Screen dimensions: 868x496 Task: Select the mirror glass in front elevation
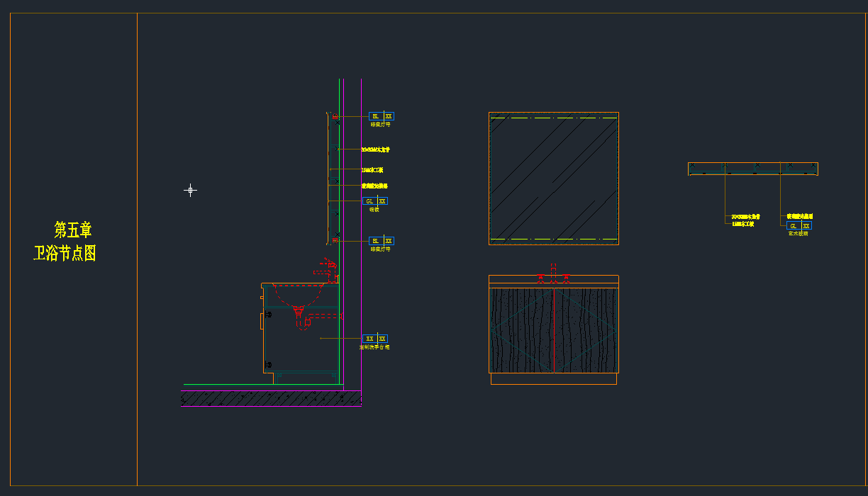[x=553, y=179]
